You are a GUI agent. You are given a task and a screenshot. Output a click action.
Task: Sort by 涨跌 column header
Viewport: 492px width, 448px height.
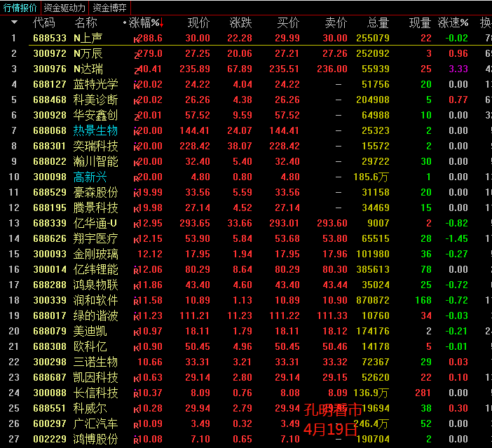(x=240, y=22)
